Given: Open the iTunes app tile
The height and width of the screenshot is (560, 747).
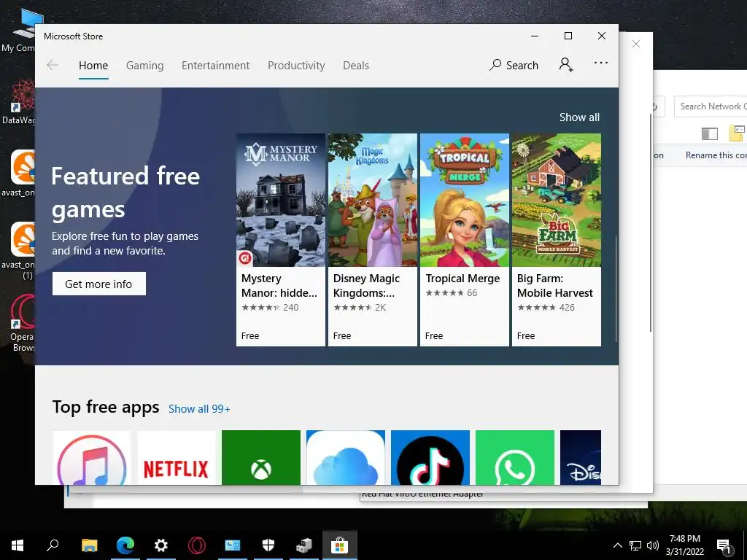Looking at the screenshot, I should tap(91, 458).
